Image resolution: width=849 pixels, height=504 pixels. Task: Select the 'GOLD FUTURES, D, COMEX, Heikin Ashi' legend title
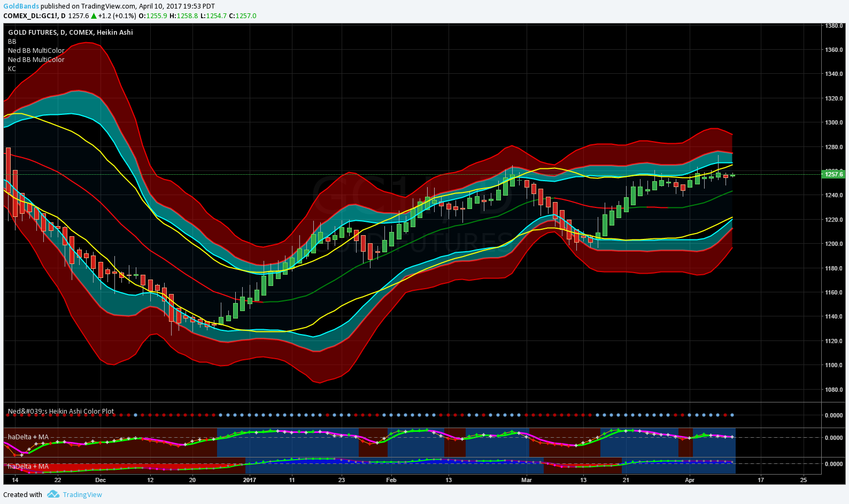(71, 32)
